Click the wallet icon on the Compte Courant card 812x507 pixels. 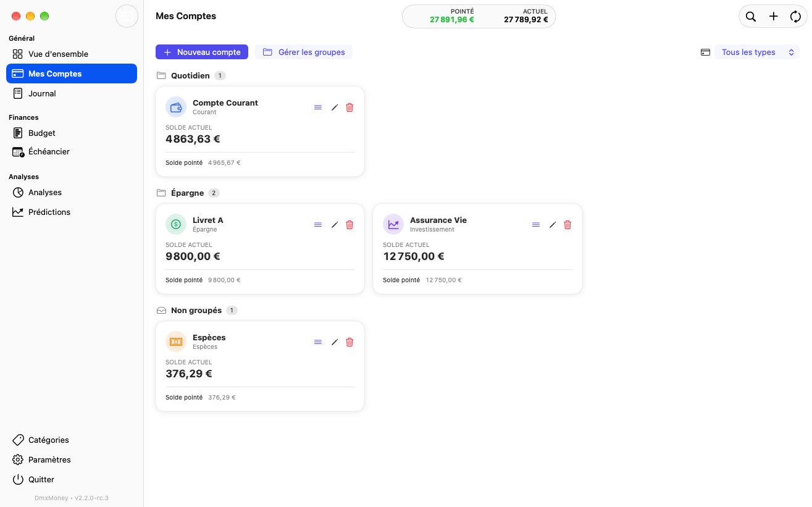pos(176,107)
